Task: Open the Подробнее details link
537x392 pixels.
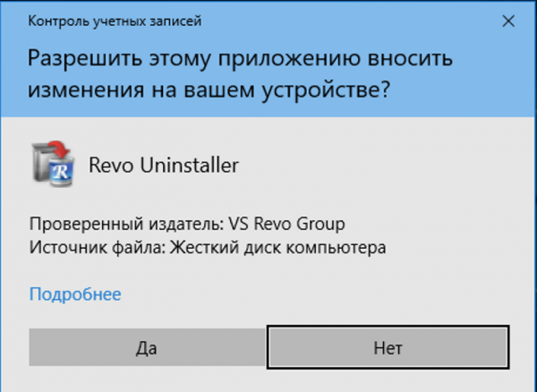Action: click(x=75, y=294)
